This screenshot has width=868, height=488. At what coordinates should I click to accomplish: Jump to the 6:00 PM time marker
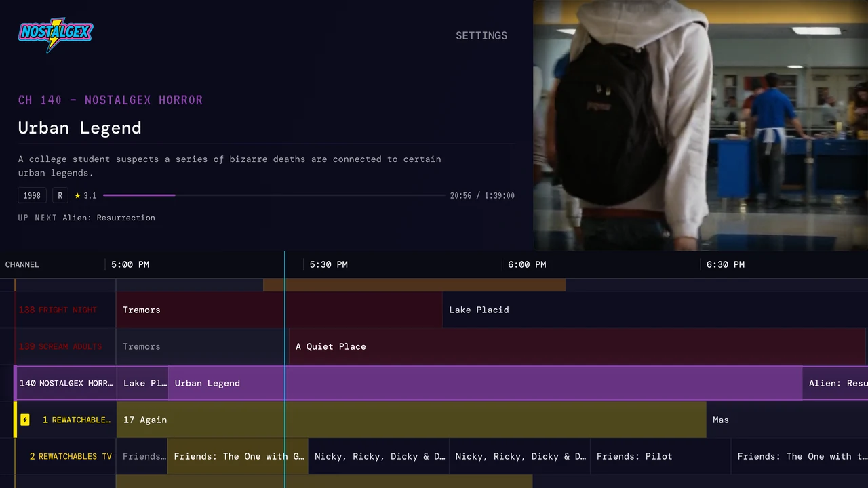click(x=527, y=264)
